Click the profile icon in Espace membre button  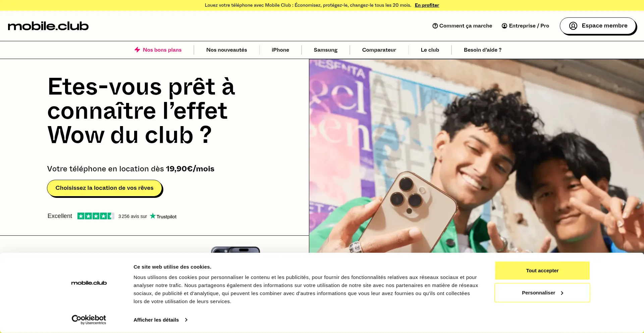tap(573, 26)
